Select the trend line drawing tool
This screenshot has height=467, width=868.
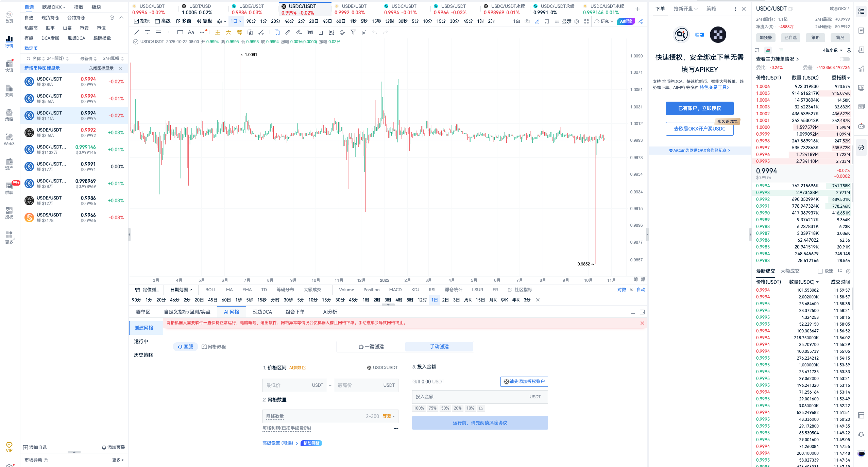[137, 32]
